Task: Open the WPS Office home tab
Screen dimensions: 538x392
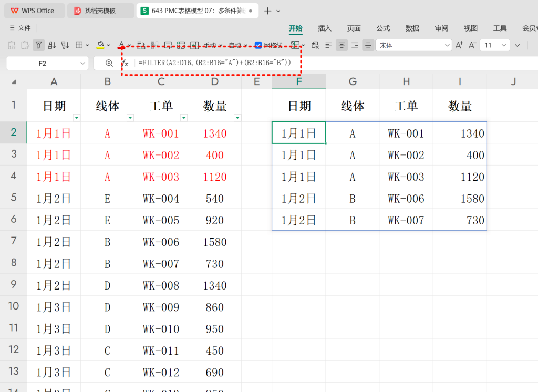Action: [34, 11]
